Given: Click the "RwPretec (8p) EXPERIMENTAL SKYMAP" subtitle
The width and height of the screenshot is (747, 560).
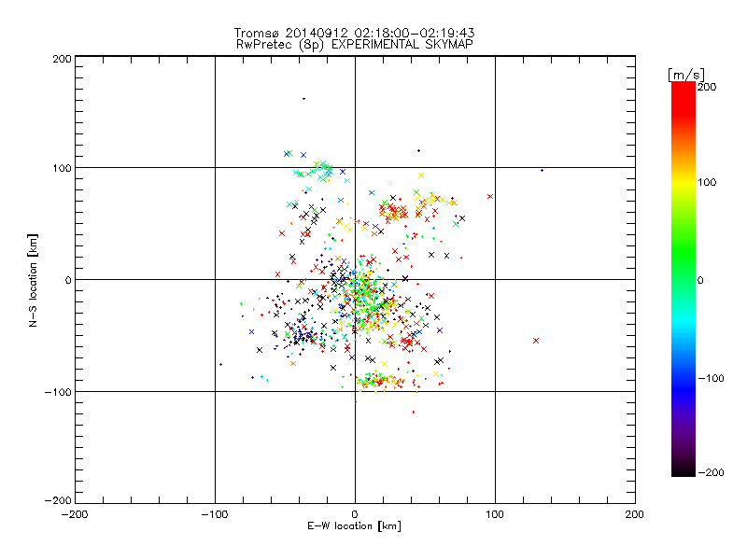Looking at the screenshot, I should pyautogui.click(x=354, y=45).
